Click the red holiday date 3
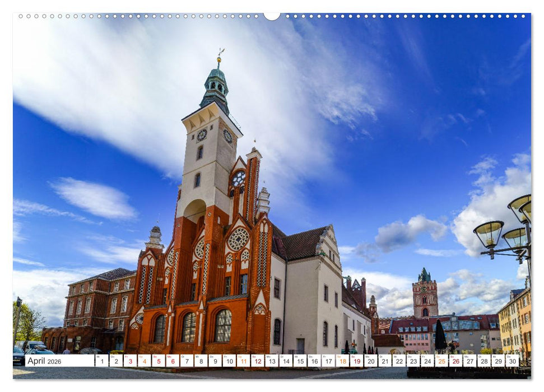This screenshot has height=392, width=544. (x=131, y=361)
